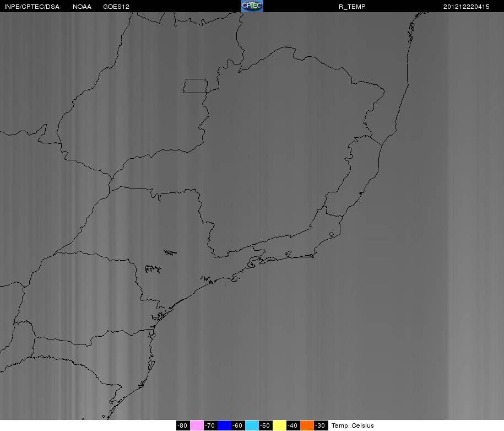Click the Temp. Celsius legend label

tap(353, 425)
